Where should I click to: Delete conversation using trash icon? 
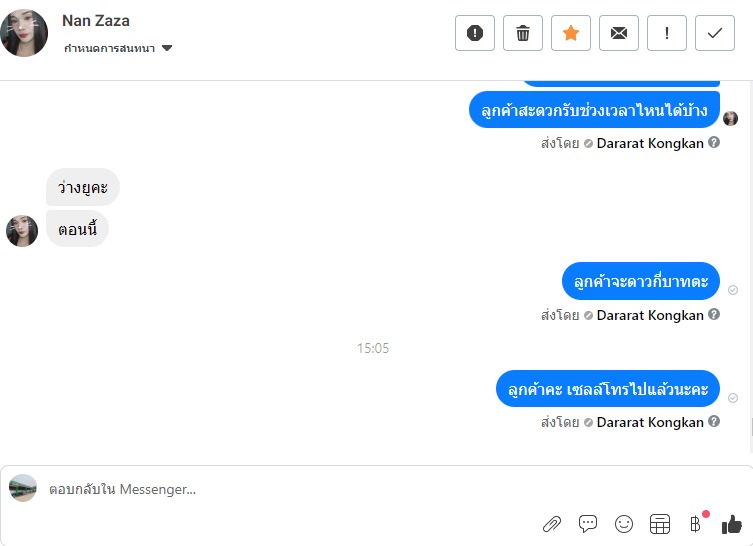(522, 33)
